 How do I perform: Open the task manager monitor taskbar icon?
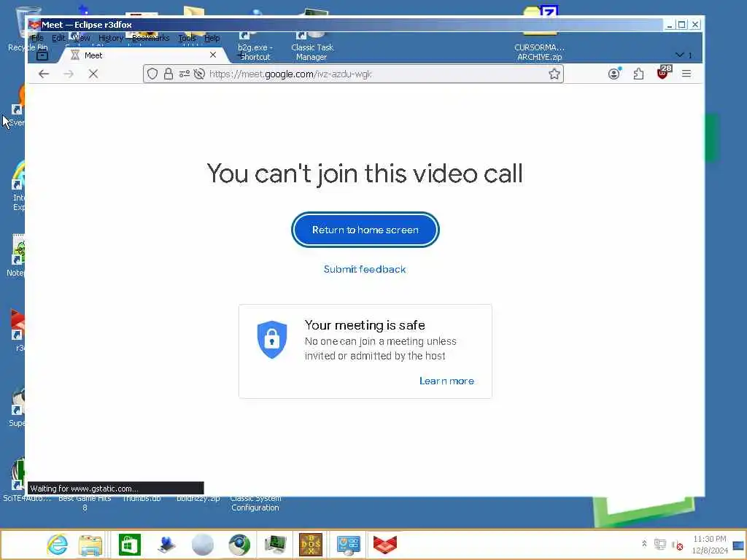[275, 544]
